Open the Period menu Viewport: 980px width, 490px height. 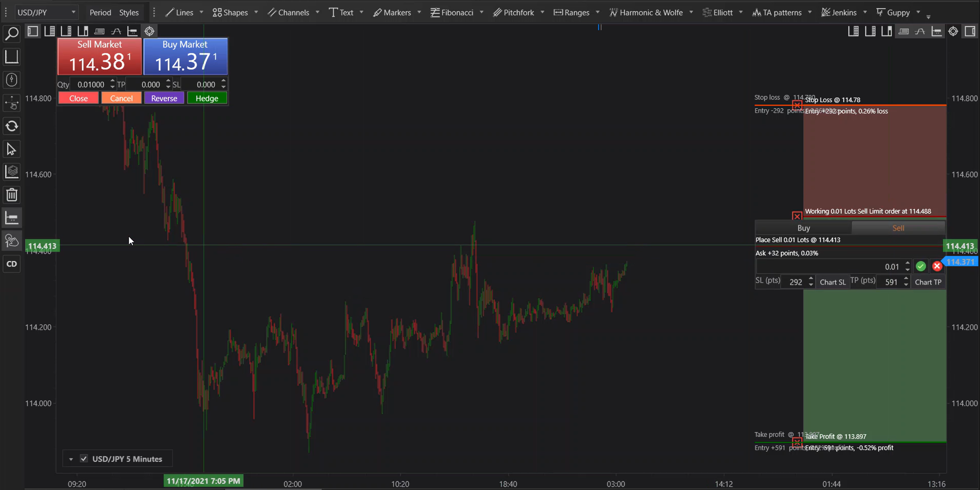point(100,12)
